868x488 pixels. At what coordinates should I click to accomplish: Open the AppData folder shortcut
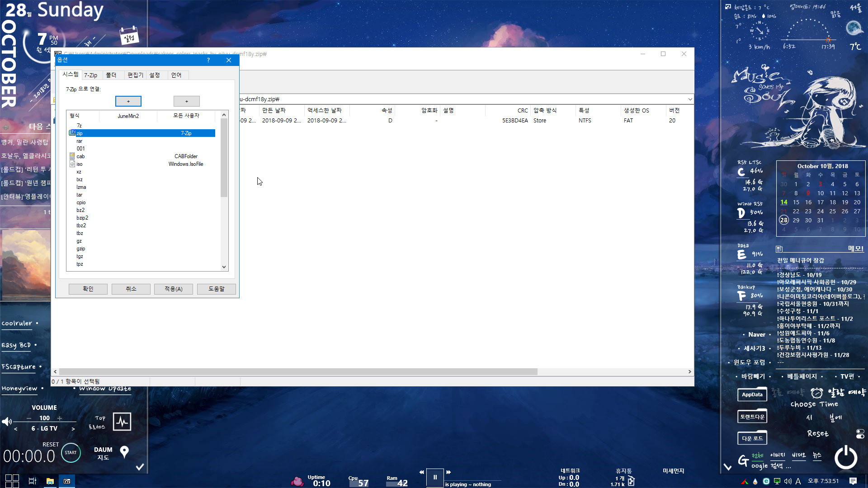pyautogui.click(x=752, y=394)
